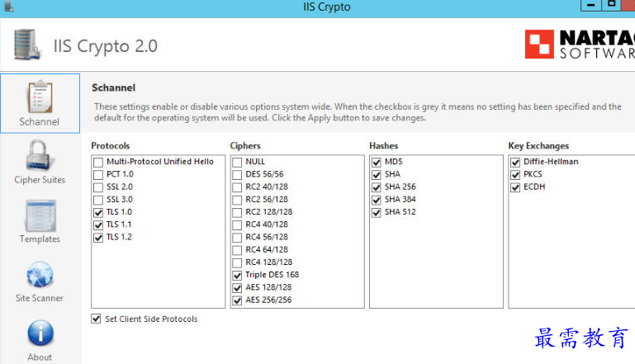Click the Protocols column heading
This screenshot has height=364, width=635.
pyautogui.click(x=110, y=146)
